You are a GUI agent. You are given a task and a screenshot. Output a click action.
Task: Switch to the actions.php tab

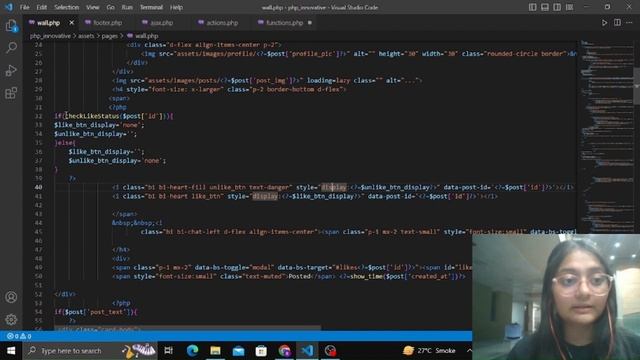(x=222, y=23)
